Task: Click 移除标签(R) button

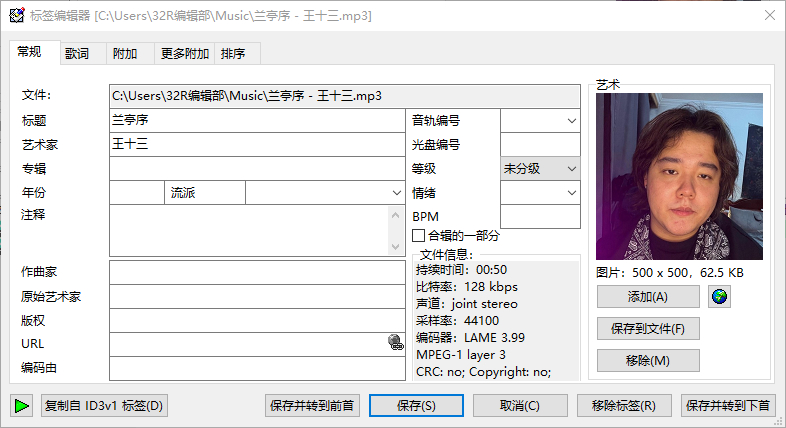Action: click(624, 406)
